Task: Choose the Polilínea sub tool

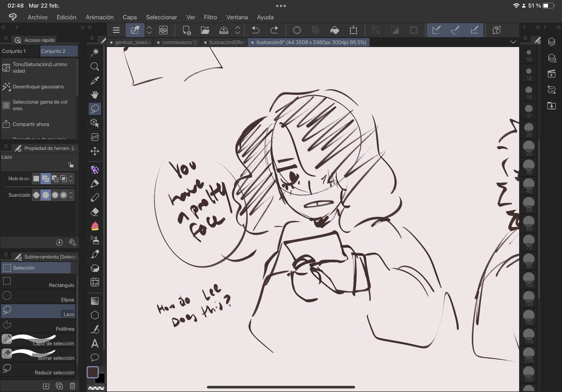Action: tap(38, 326)
